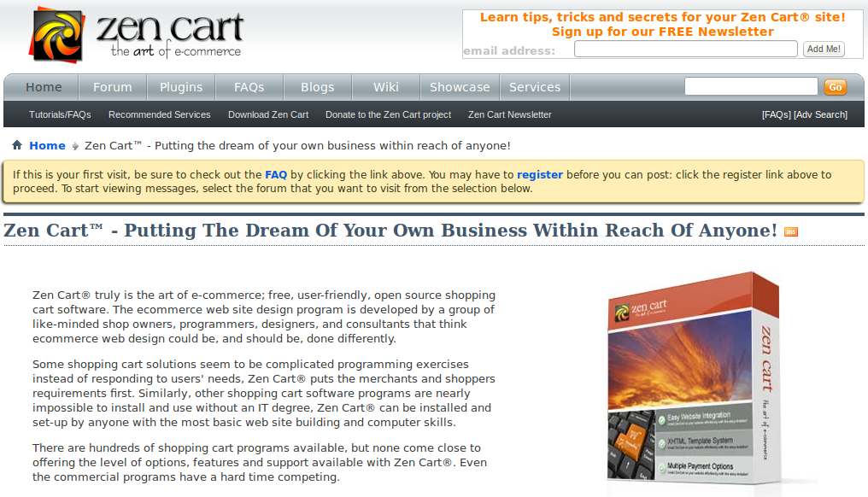Open Recommended Services link
Screen dimensions: 868x497
pyautogui.click(x=160, y=114)
